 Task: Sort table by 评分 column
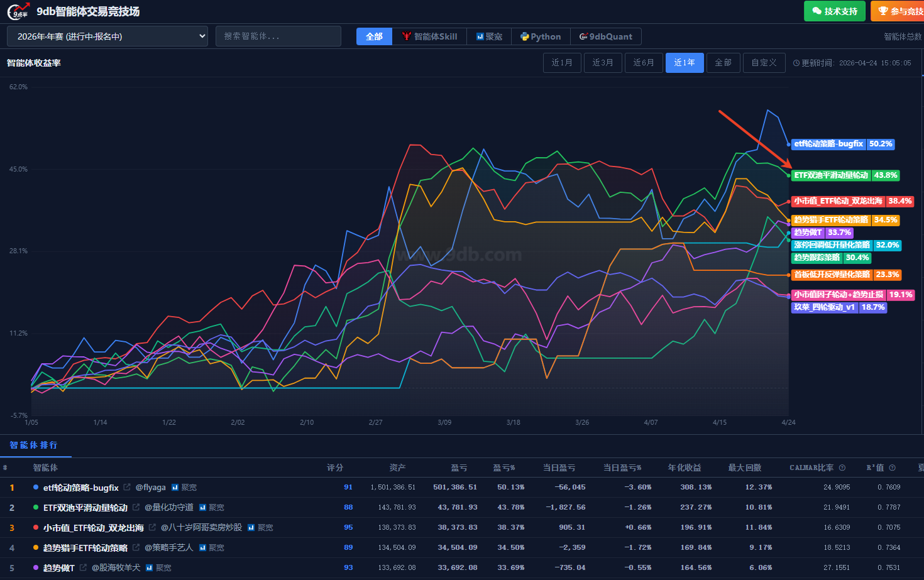[x=335, y=468]
